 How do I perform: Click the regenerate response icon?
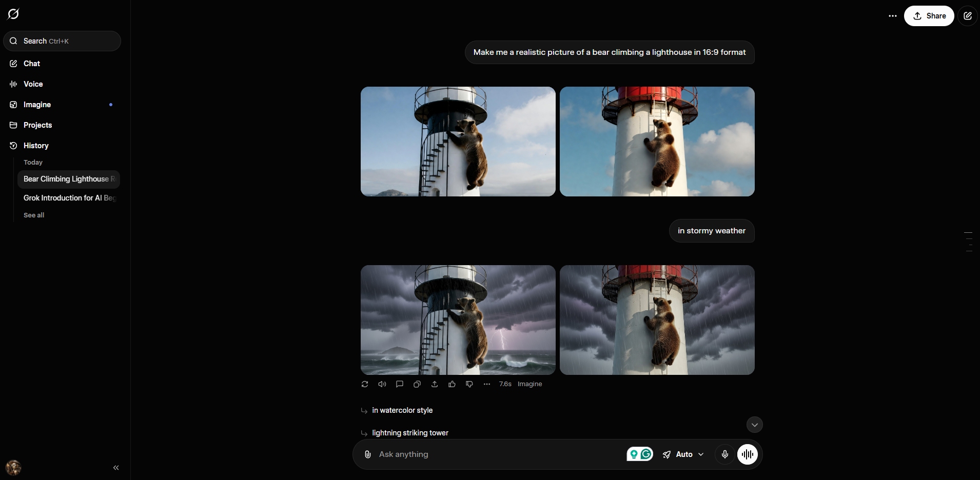pos(365,384)
